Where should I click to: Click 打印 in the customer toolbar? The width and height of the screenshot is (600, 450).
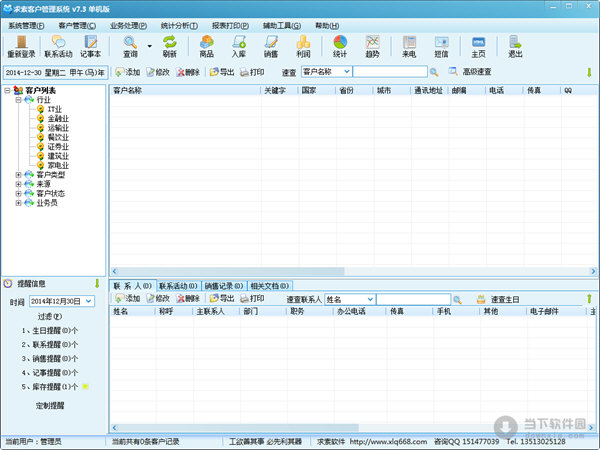click(252, 72)
